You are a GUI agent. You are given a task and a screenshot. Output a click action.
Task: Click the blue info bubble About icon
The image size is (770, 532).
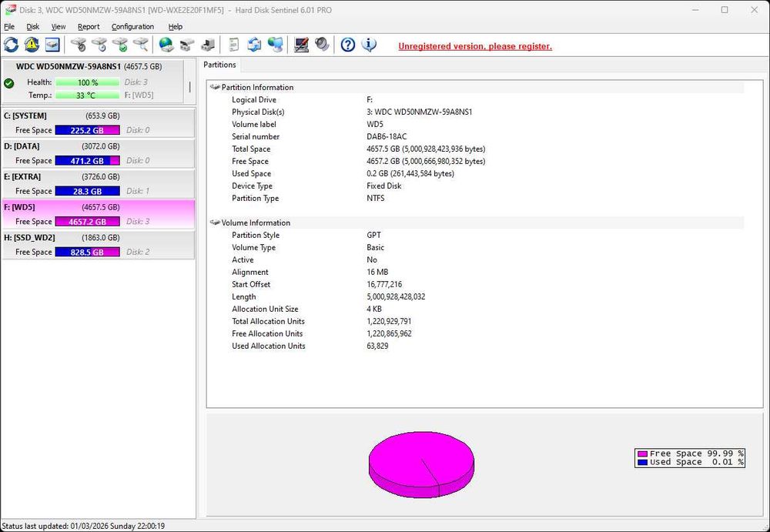(369, 45)
